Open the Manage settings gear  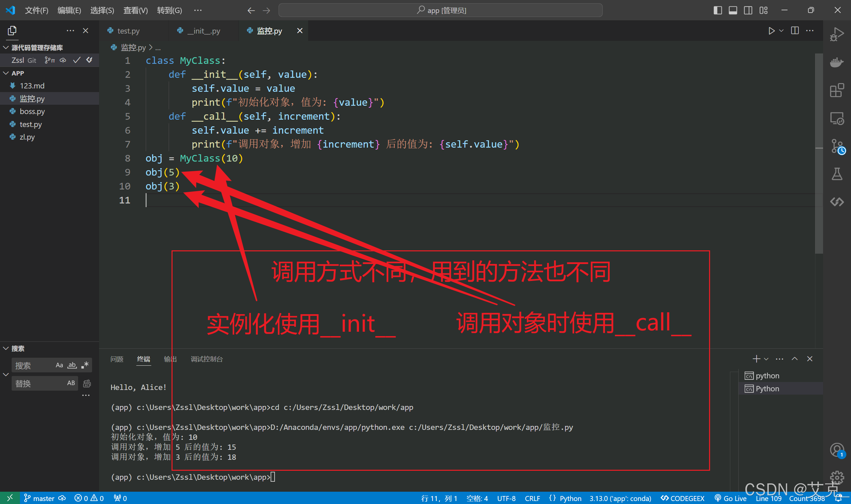point(837,477)
